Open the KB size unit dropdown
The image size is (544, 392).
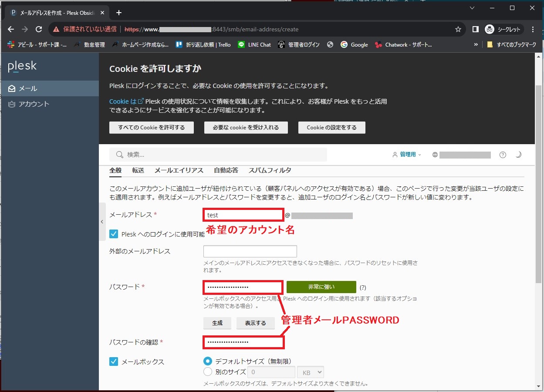(310, 372)
